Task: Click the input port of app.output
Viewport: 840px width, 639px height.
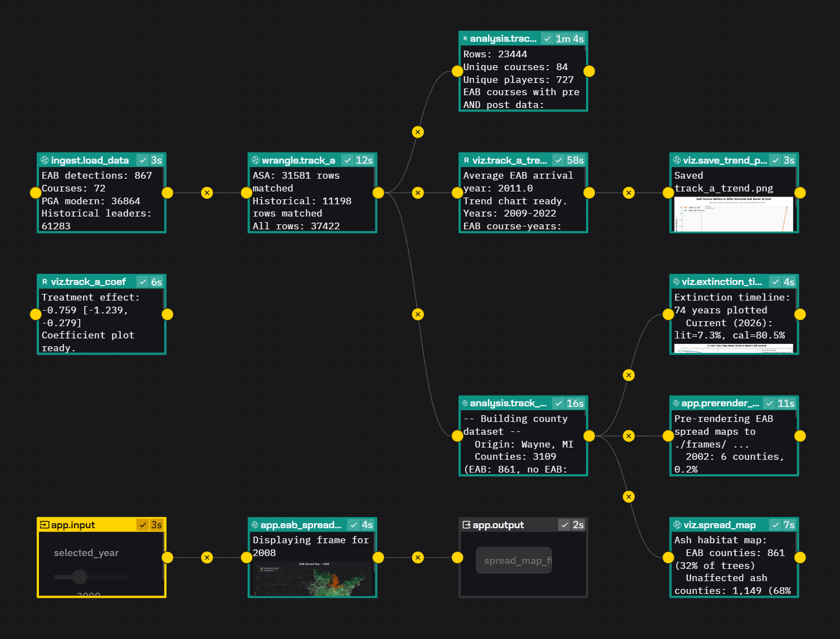Action: pos(457,558)
